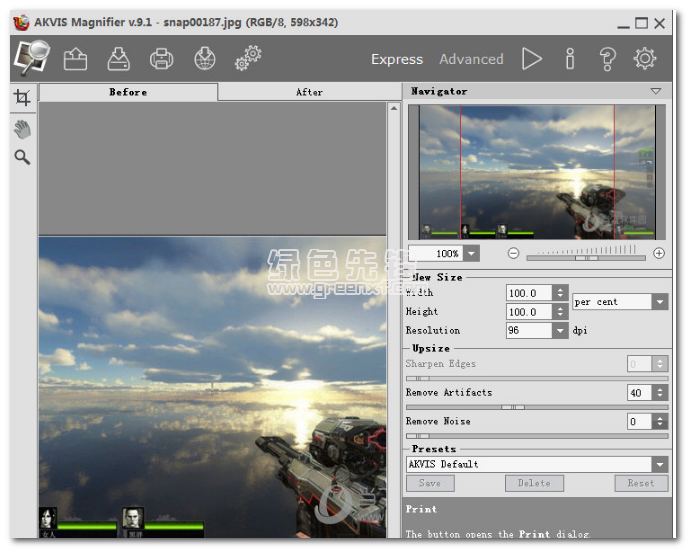Open the After tab

click(309, 92)
